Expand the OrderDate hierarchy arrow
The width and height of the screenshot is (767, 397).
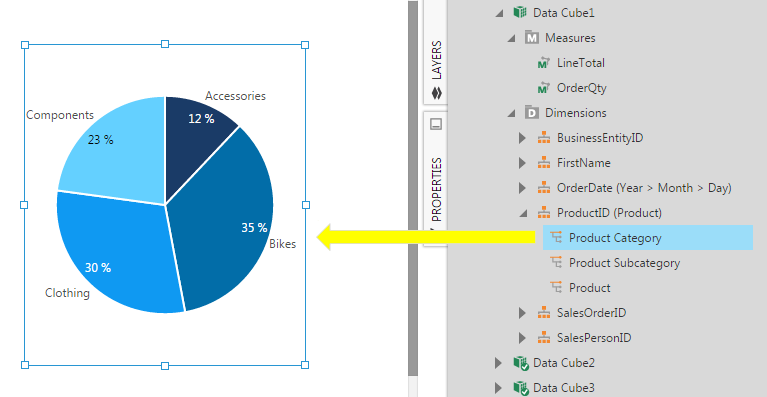click(522, 188)
